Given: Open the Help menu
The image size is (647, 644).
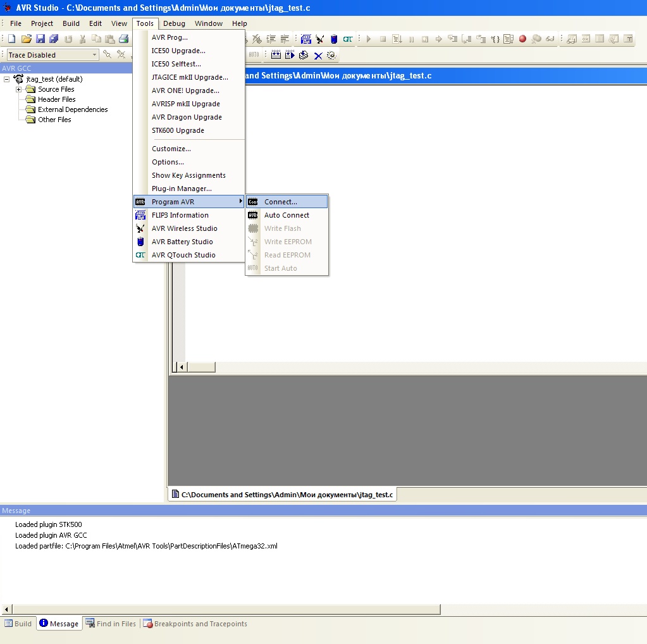Looking at the screenshot, I should point(239,23).
